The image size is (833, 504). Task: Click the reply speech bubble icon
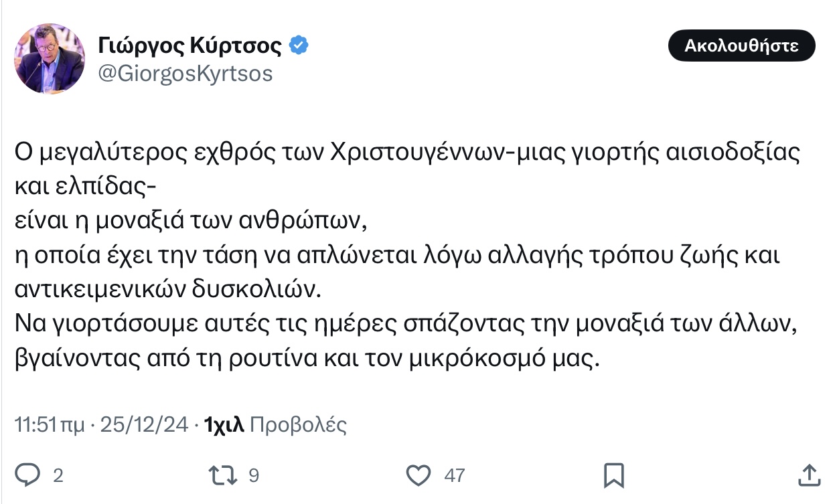coord(29,475)
